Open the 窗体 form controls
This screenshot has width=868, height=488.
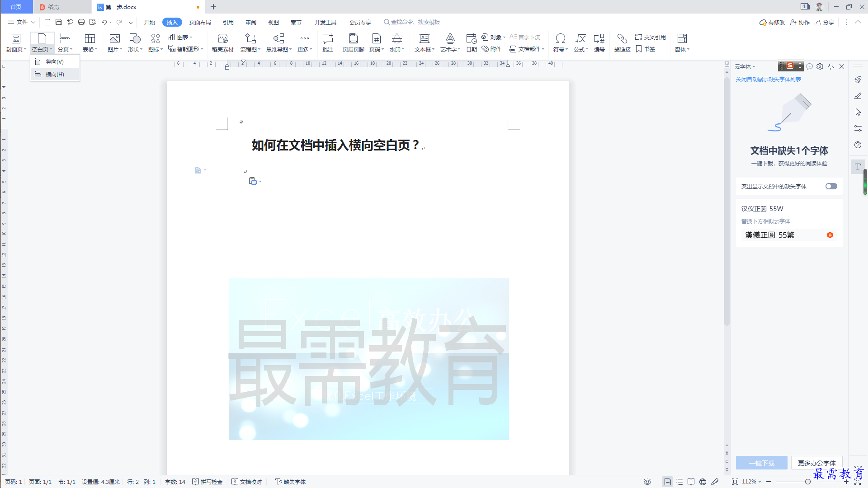[x=682, y=43]
